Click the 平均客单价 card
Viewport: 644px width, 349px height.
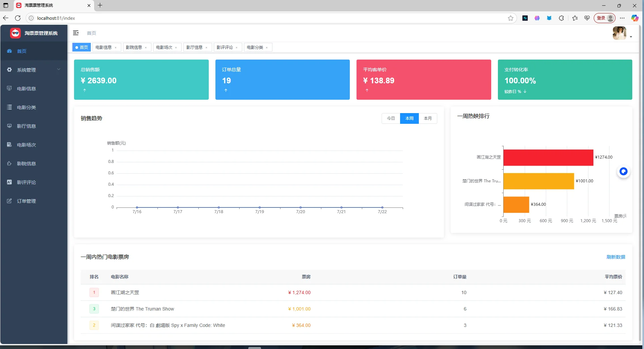[x=424, y=80]
